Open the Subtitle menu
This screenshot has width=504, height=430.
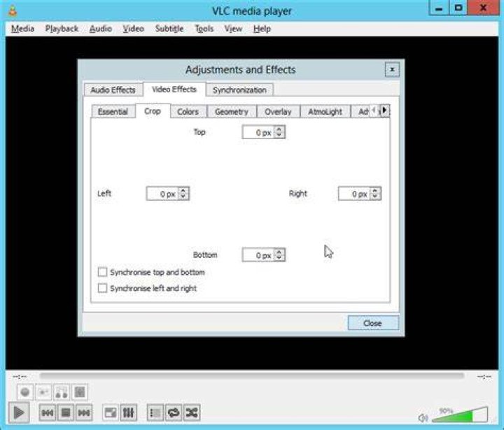169,29
